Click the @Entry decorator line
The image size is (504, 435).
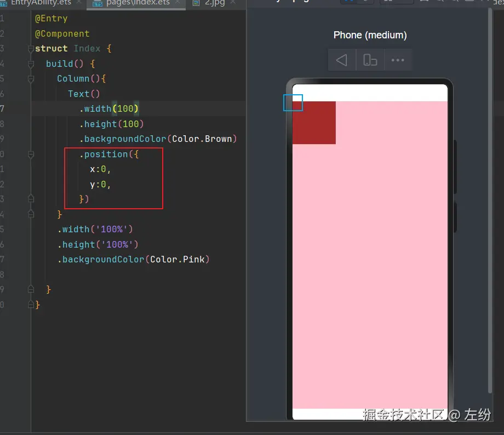coord(51,19)
